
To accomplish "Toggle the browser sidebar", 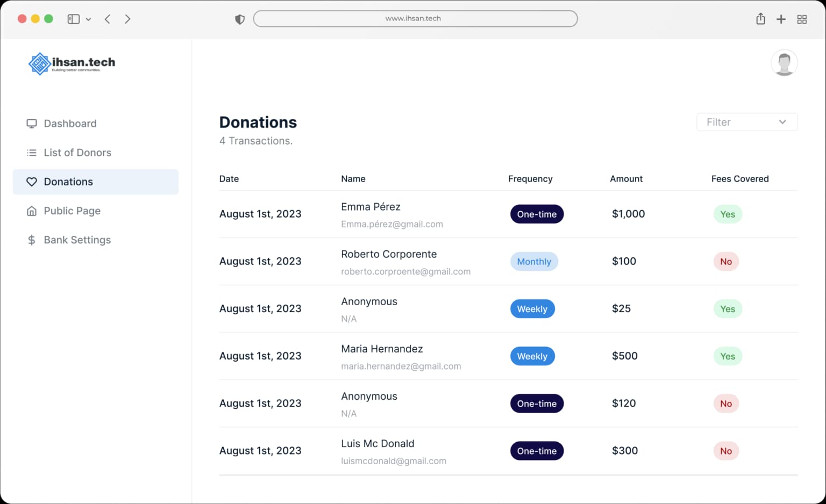I will [x=74, y=19].
